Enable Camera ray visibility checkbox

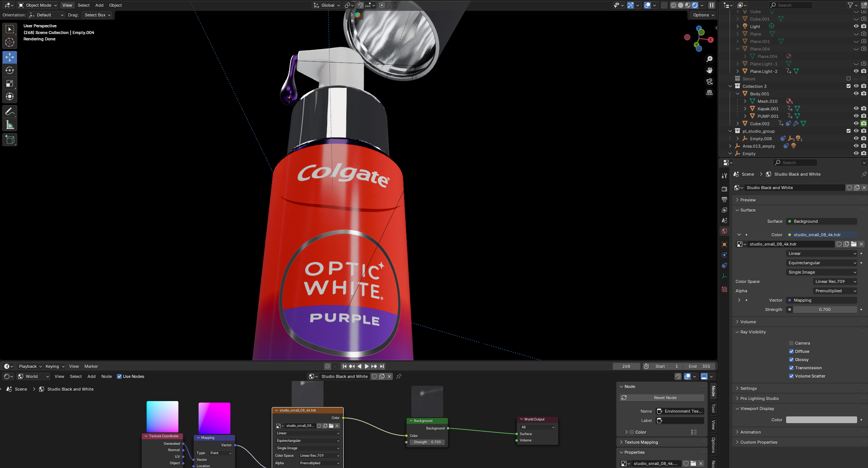click(x=791, y=343)
